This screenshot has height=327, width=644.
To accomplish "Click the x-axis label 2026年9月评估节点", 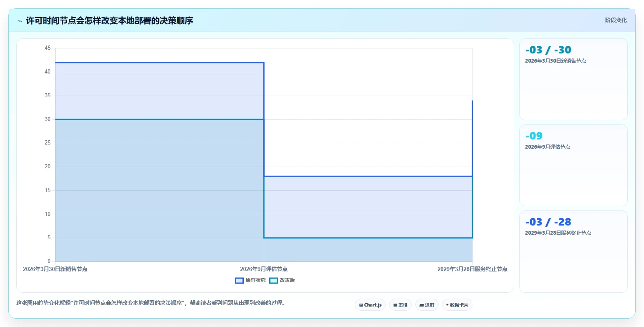I will pos(264,269).
